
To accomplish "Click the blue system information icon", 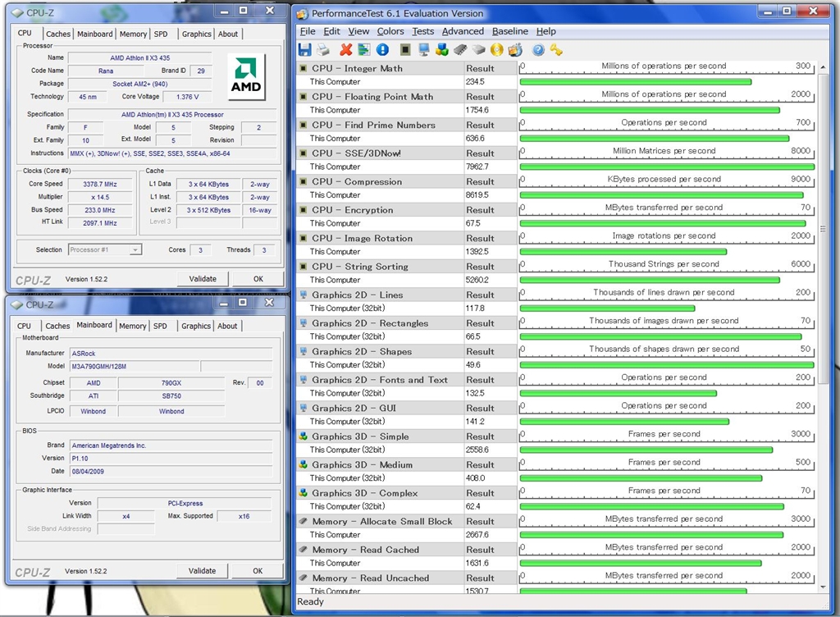I will click(382, 49).
